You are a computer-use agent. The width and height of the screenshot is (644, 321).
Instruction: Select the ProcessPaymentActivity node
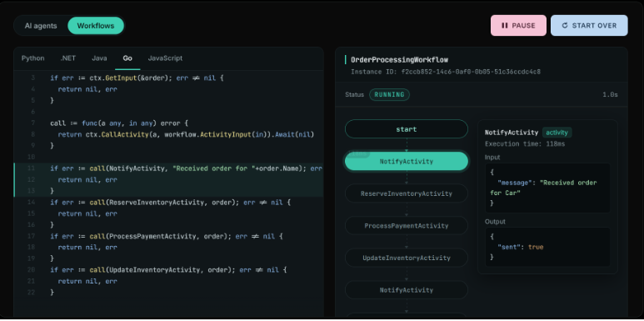pyautogui.click(x=407, y=226)
